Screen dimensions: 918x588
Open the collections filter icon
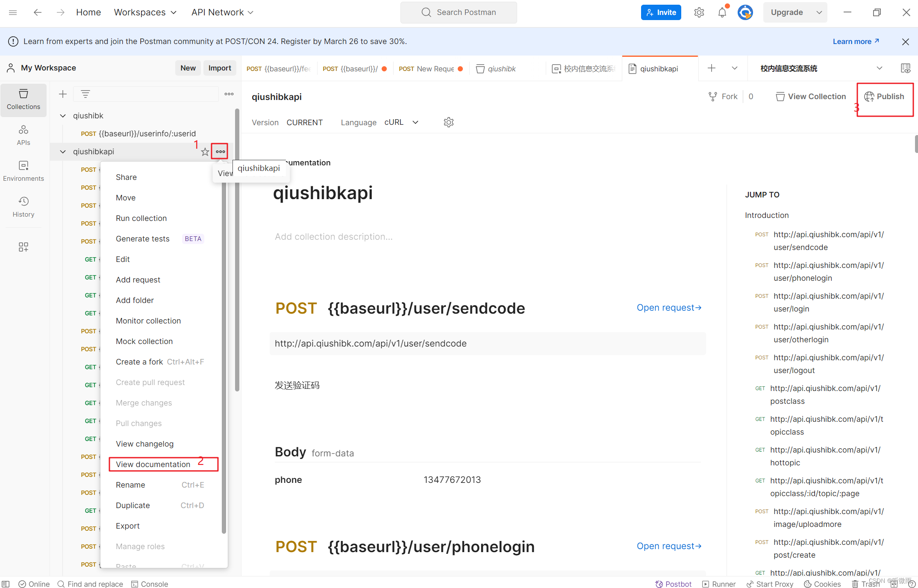coord(85,94)
